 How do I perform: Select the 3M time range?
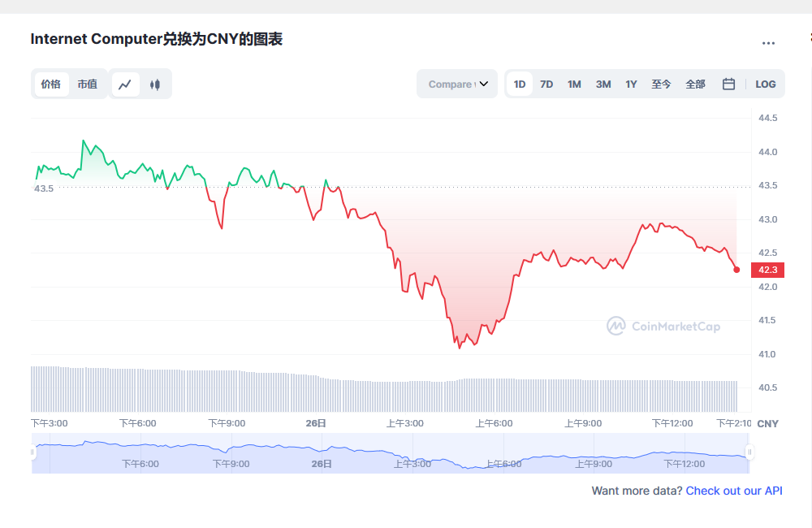point(603,84)
